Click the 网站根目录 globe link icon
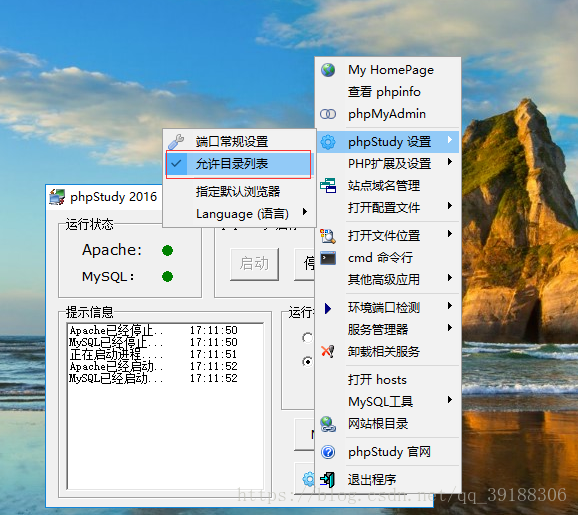The width and height of the screenshot is (578, 516). click(328, 424)
